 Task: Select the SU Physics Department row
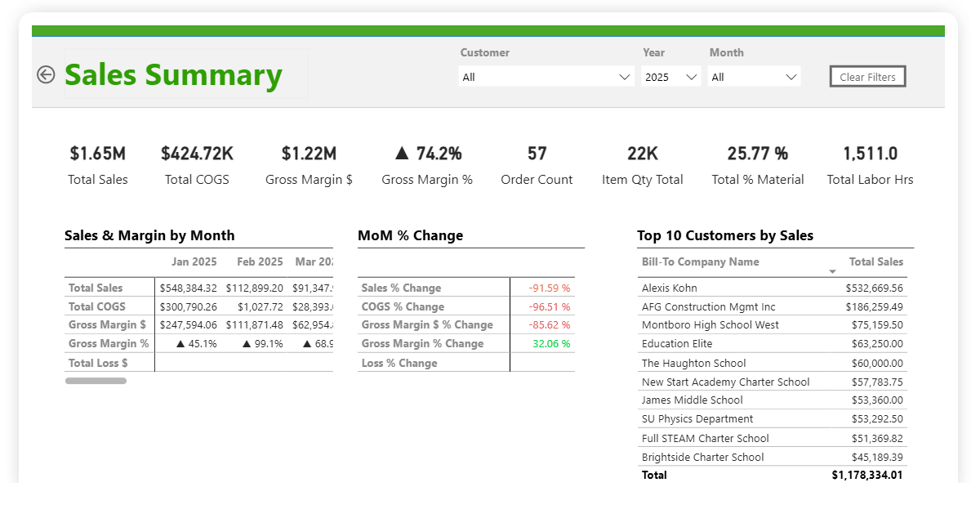click(773, 418)
